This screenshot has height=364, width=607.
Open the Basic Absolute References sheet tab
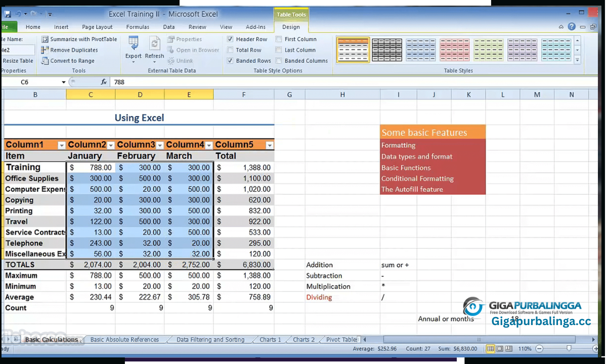[x=124, y=340]
